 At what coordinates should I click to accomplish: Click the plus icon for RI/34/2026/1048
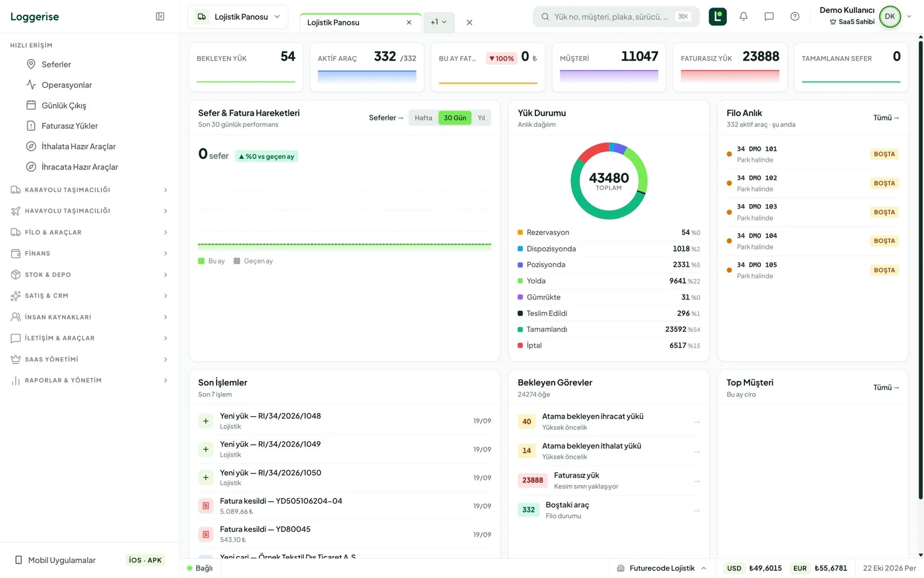(206, 421)
